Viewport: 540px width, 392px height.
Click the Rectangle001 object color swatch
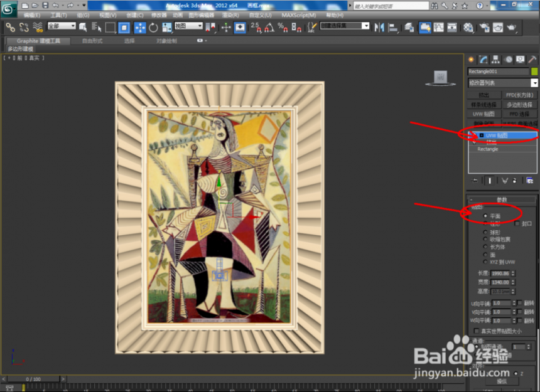click(534, 71)
